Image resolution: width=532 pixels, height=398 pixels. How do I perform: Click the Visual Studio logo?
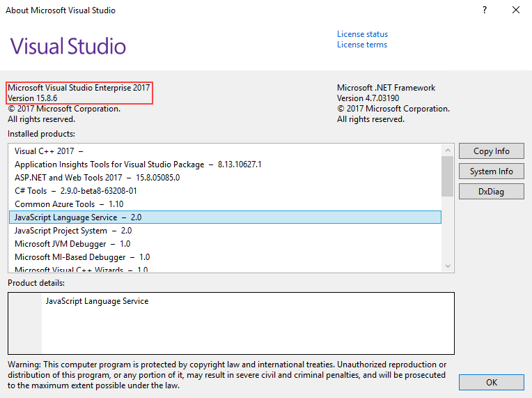click(x=68, y=46)
